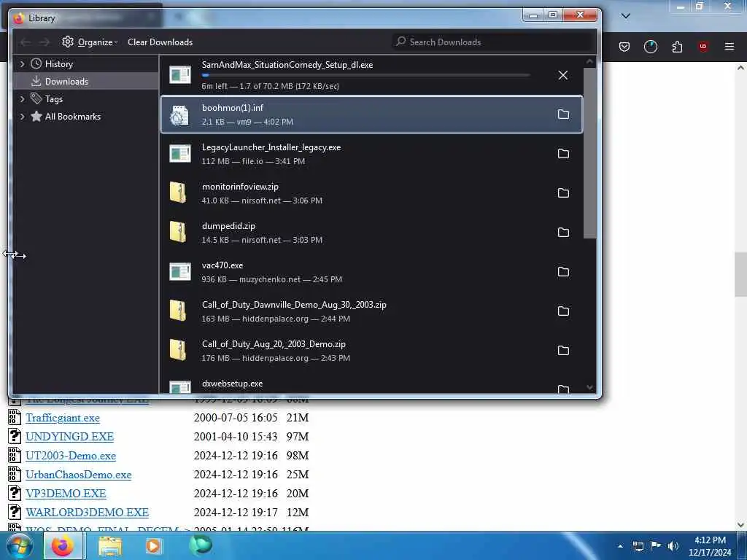This screenshot has width=747, height=560.
Task: Open folder for Call_of_Duty_Dawnville_Demo zip
Action: tap(563, 311)
